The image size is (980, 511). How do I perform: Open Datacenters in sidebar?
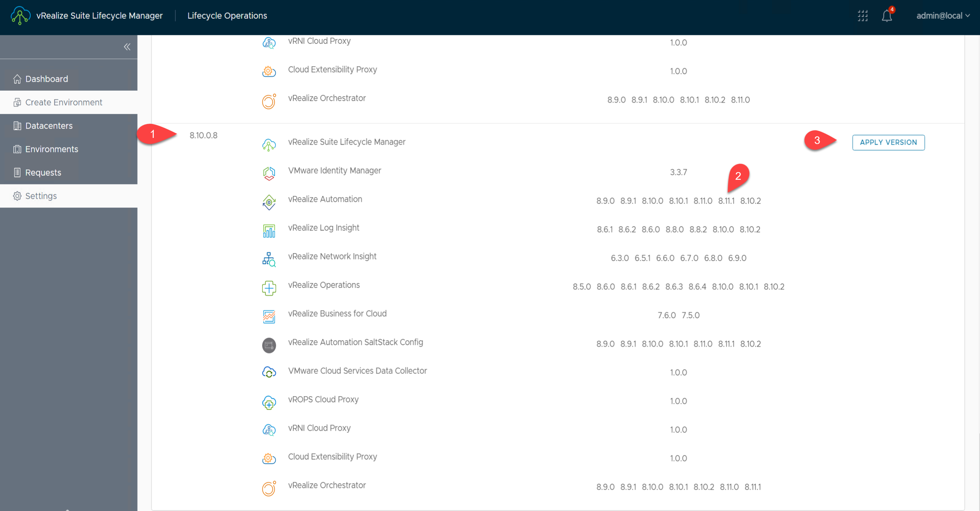click(x=49, y=126)
